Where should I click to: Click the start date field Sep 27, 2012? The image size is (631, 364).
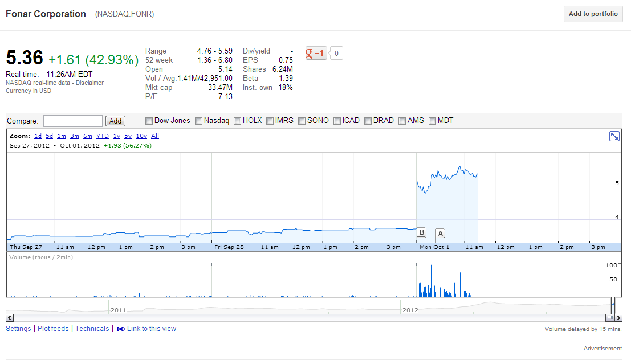coord(30,146)
